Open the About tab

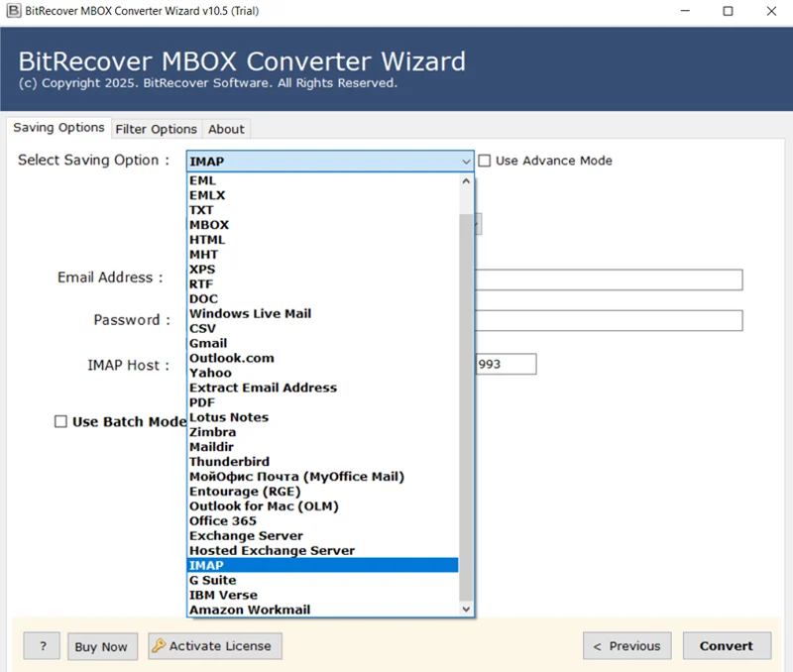[226, 129]
